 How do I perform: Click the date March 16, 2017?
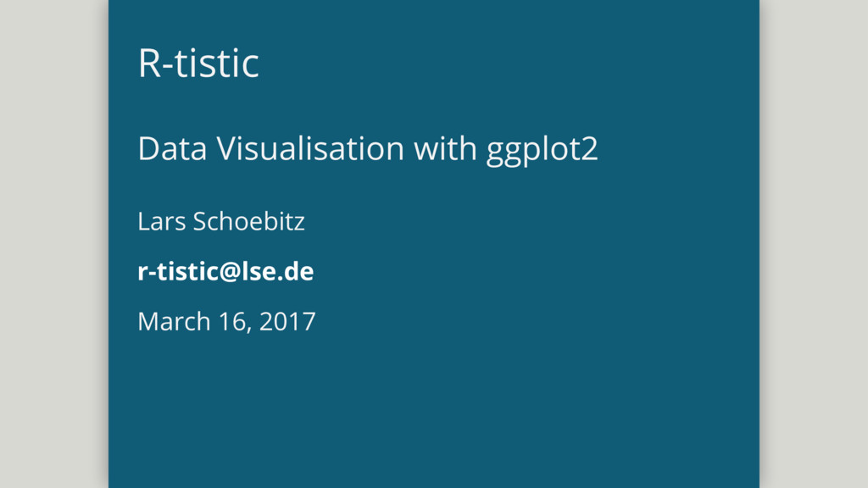[226, 321]
